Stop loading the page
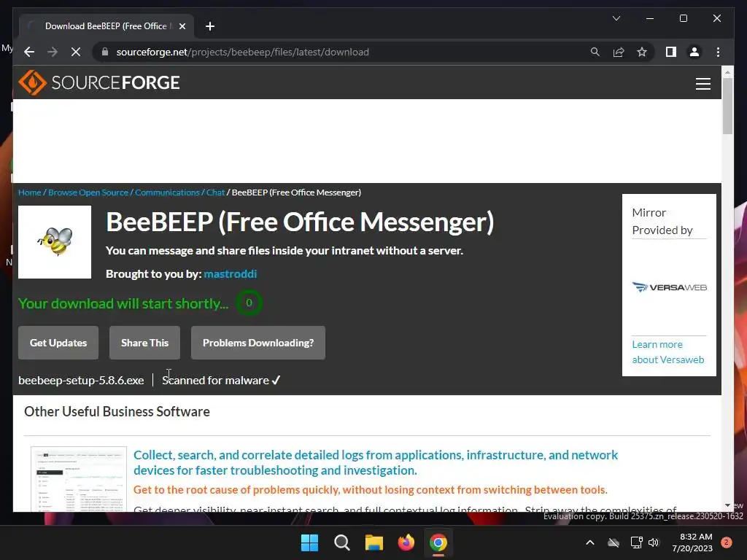Image resolution: width=747 pixels, height=560 pixels. [76, 52]
